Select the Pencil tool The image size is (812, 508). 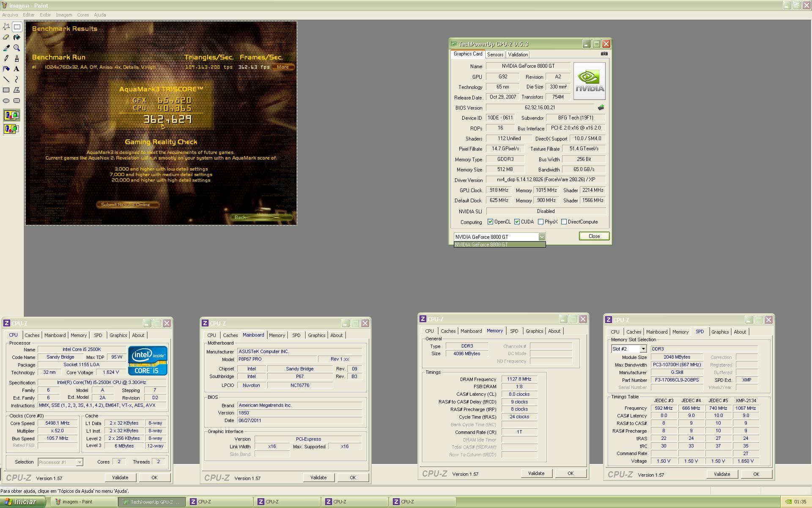click(x=6, y=58)
